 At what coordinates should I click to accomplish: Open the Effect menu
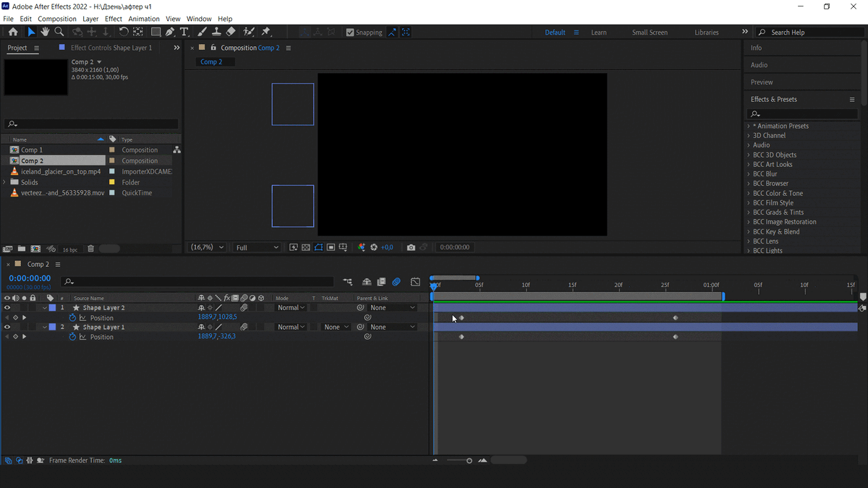click(114, 19)
